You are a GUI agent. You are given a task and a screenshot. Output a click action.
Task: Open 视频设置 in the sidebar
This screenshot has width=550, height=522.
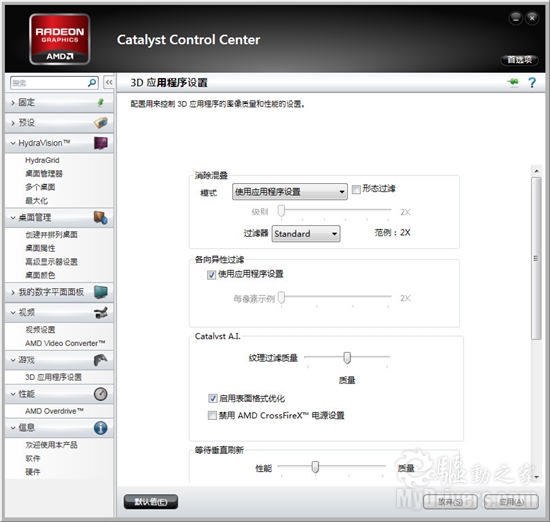[x=40, y=330]
